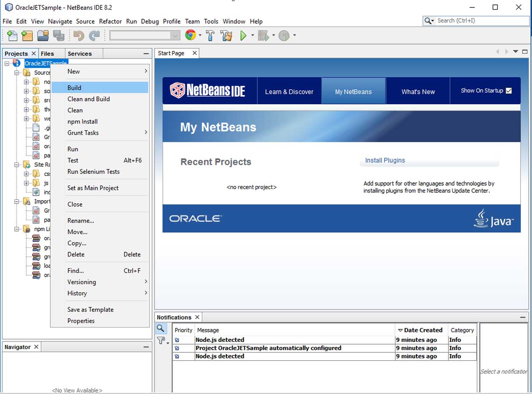The width and height of the screenshot is (532, 394).
Task: Select Clean and Build in context menu
Action: (88, 99)
